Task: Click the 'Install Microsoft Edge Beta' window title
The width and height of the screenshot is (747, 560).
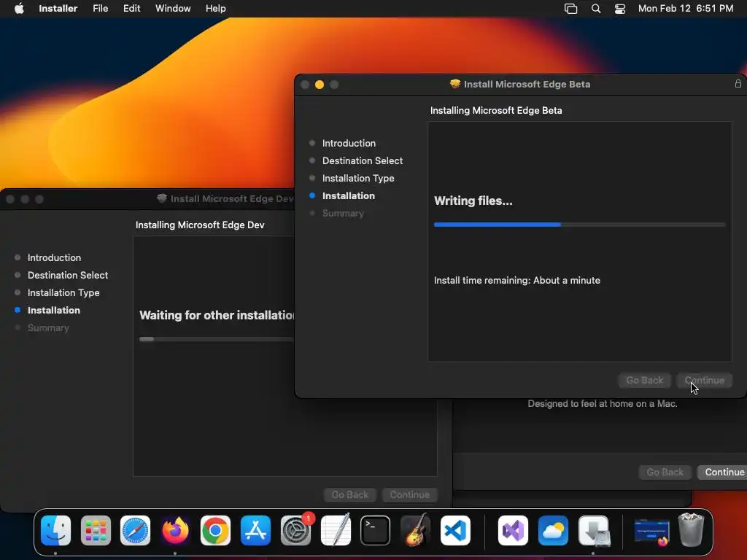Action: click(527, 85)
